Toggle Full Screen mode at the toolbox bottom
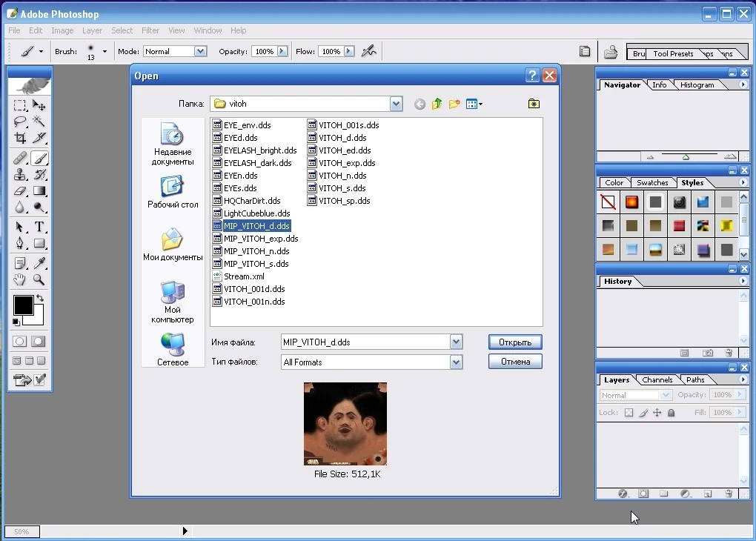The height and width of the screenshot is (541, 756). 41,360
